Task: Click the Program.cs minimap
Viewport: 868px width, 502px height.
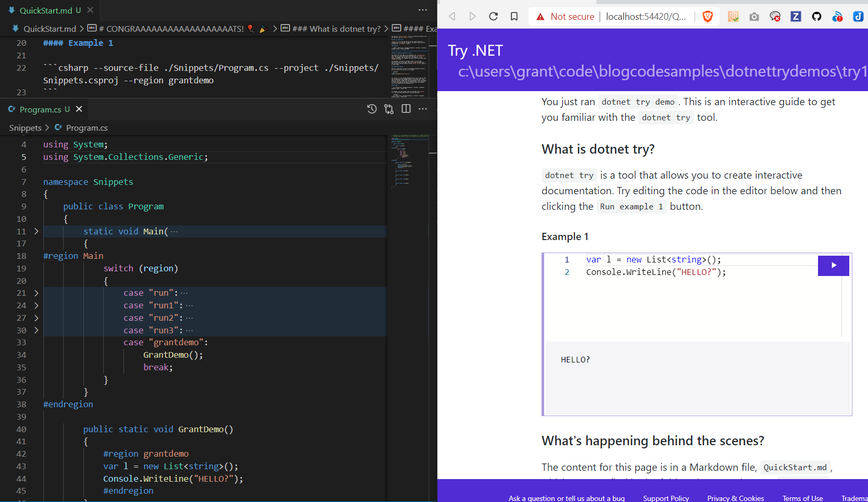Action: (410, 161)
